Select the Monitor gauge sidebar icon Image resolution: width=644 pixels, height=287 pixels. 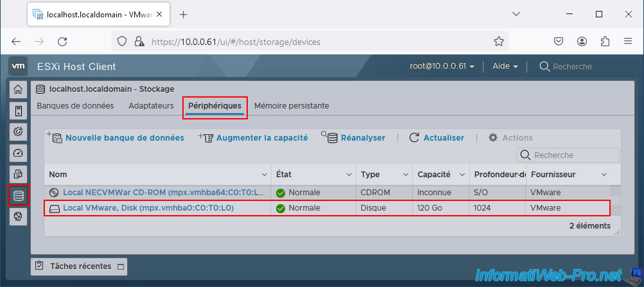point(18,153)
